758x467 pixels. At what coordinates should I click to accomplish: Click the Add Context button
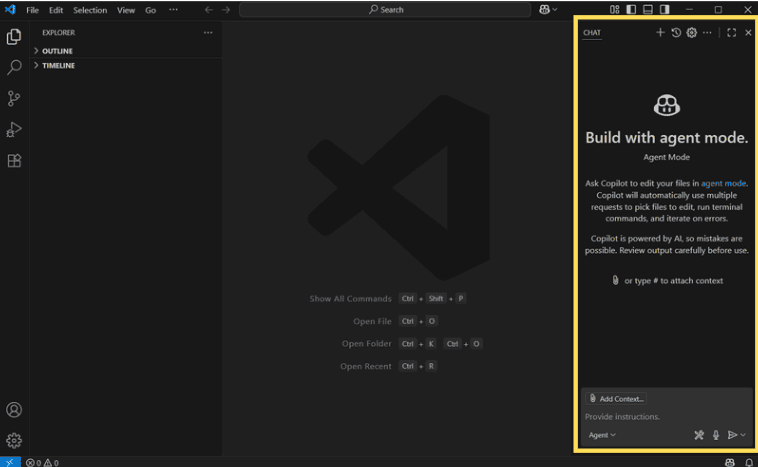pyautogui.click(x=616, y=398)
